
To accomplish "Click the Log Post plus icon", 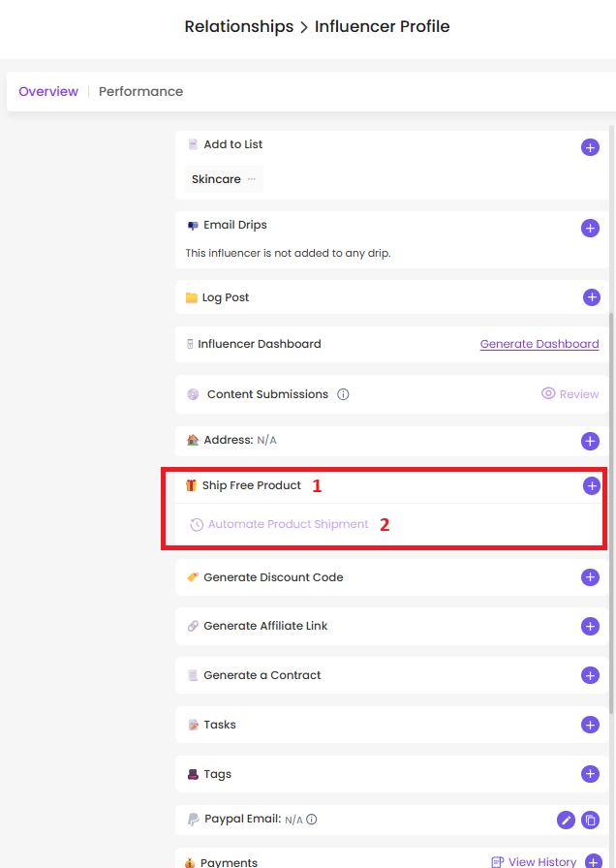I will 592,297.
